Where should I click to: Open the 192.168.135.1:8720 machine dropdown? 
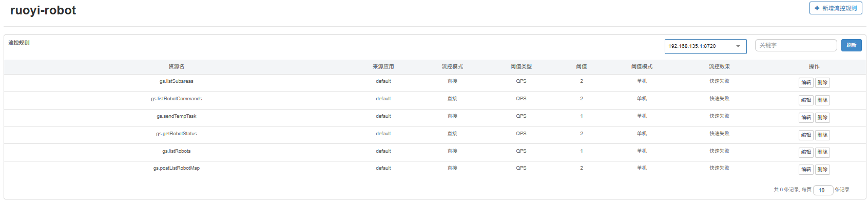(x=705, y=46)
